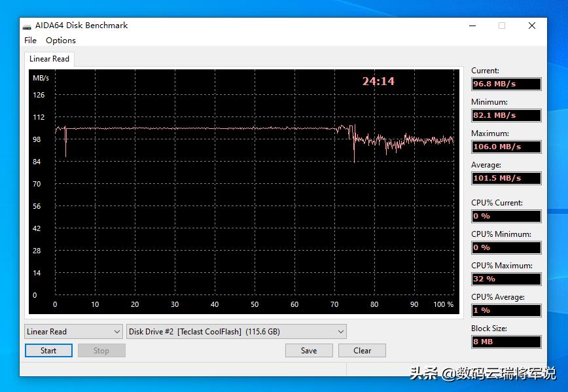Viewport: 568px width, 392px height.
Task: Select the Linear Read tab
Action: (x=48, y=58)
